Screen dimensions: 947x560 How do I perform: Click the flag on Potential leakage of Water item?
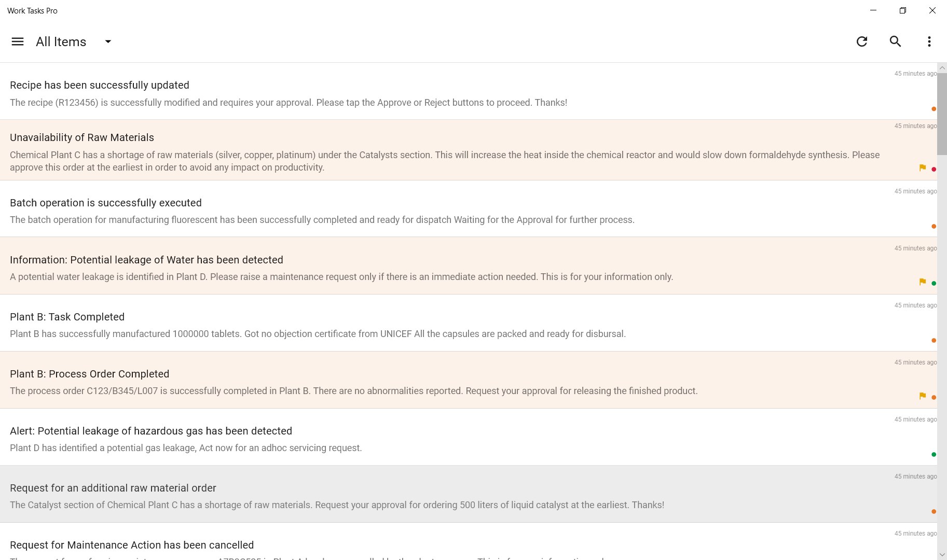pyautogui.click(x=923, y=282)
